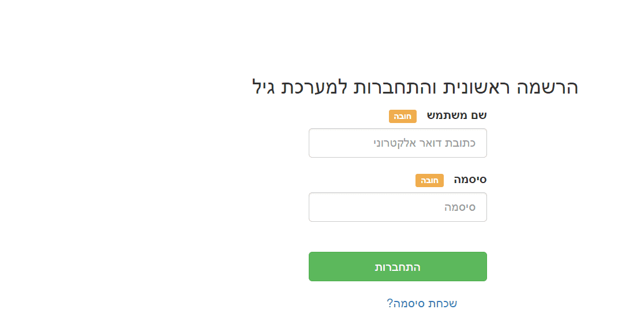
Task: Click the password input field
Action: pos(398,207)
